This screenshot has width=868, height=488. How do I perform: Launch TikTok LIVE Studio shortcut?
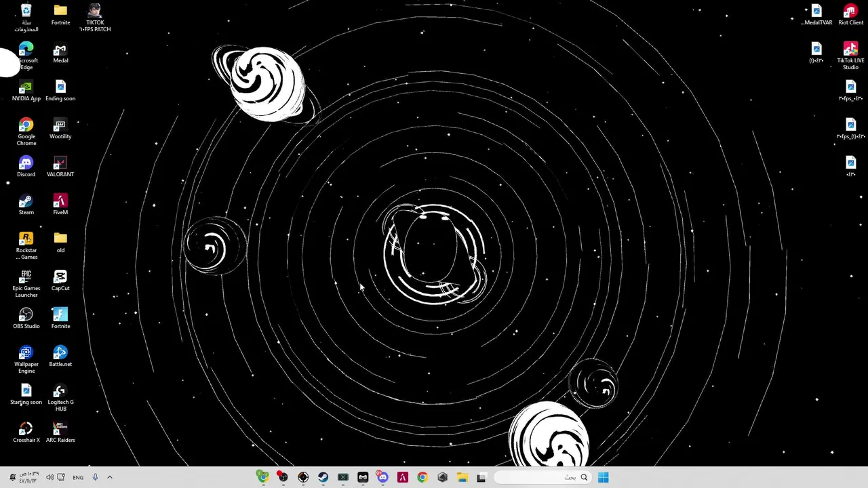[x=850, y=56]
